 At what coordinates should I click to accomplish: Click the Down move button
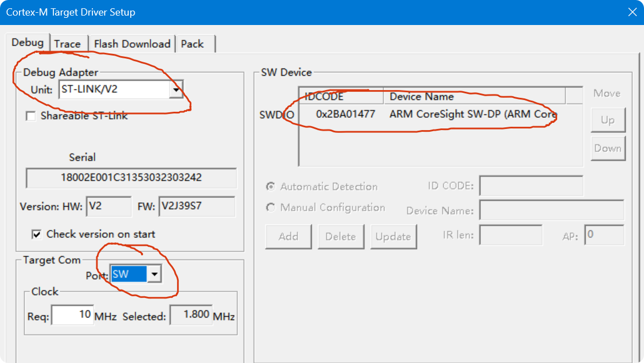pyautogui.click(x=608, y=148)
